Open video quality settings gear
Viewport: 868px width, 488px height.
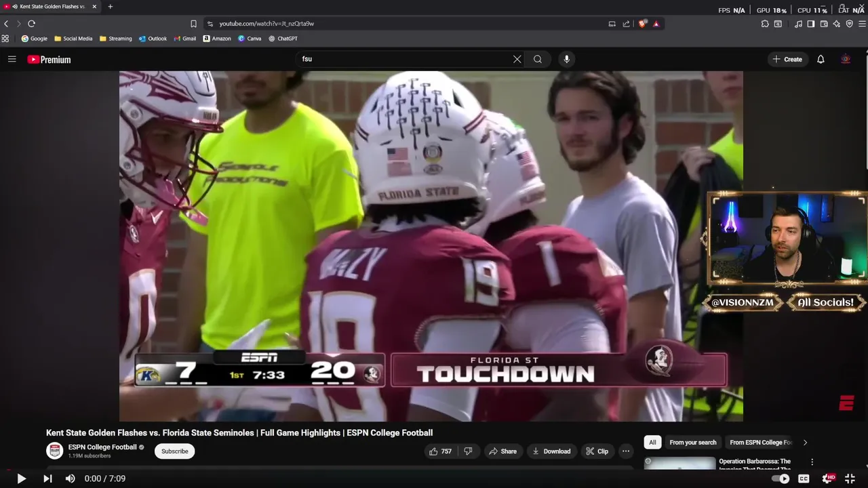[x=827, y=479]
